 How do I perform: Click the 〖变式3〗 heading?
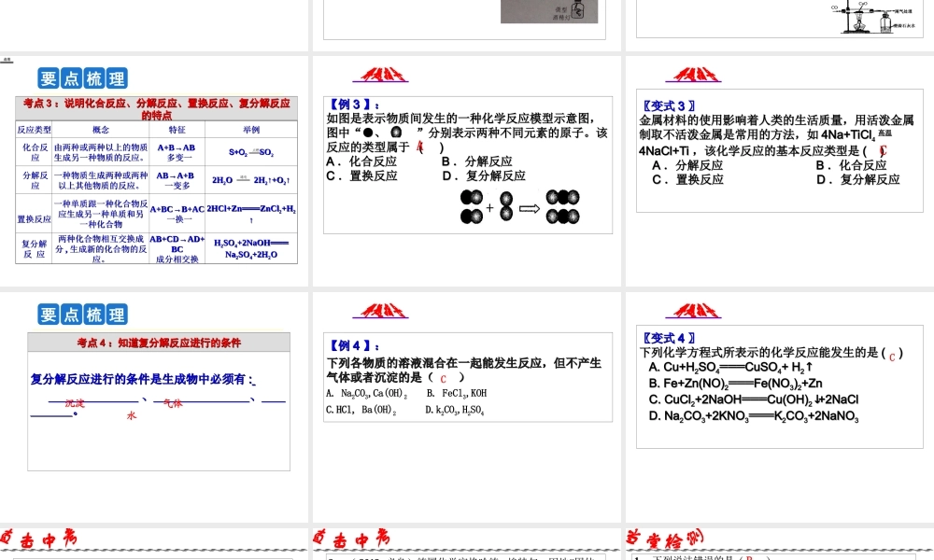coord(667,105)
